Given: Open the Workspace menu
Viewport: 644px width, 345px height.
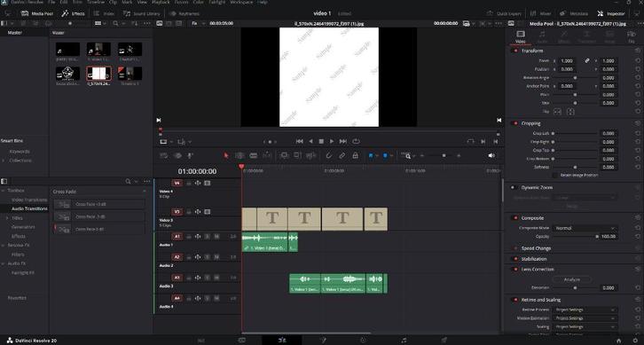Looking at the screenshot, I should 241,2.
